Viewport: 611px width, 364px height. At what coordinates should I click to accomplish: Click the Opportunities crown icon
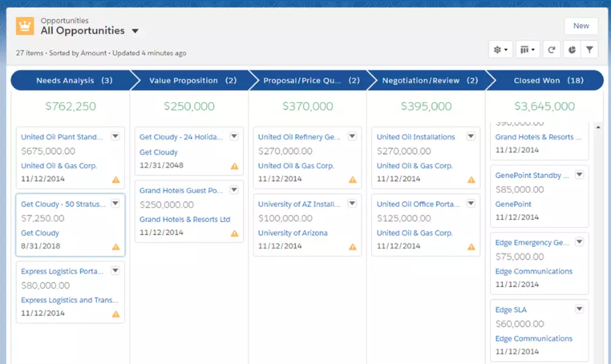[x=25, y=26]
